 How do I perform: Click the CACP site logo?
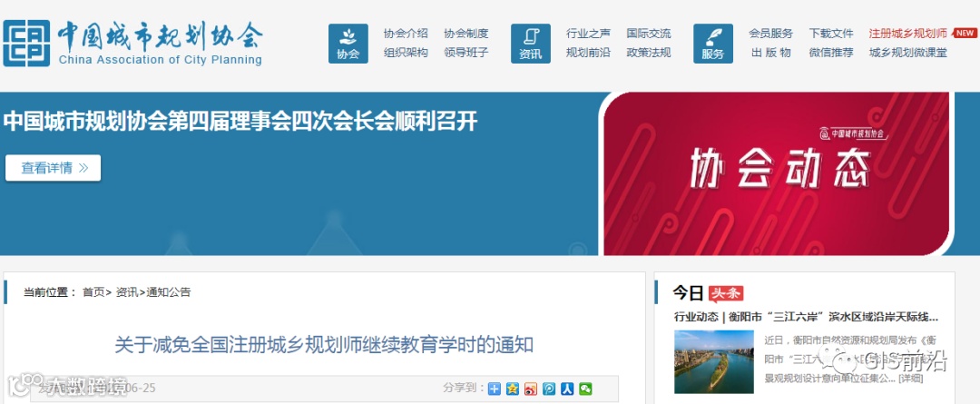pyautogui.click(x=132, y=44)
